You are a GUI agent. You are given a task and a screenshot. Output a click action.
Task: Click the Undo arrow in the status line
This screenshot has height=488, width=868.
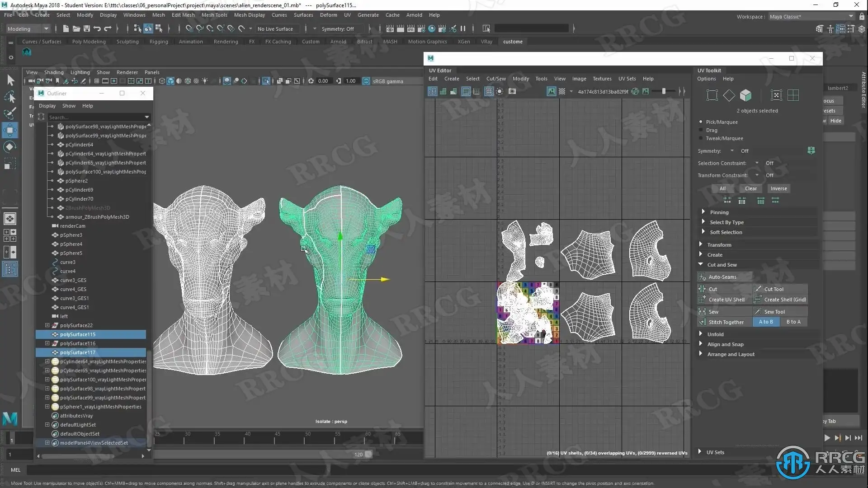[97, 28]
